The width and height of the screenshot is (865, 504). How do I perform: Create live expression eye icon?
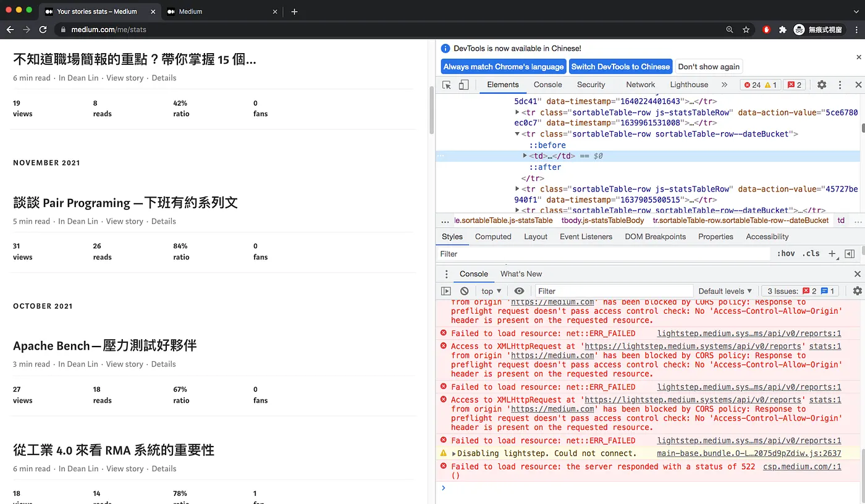click(519, 291)
